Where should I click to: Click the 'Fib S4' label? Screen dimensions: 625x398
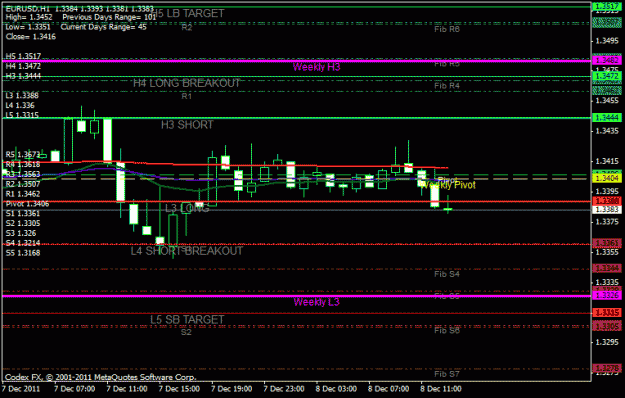(x=447, y=274)
